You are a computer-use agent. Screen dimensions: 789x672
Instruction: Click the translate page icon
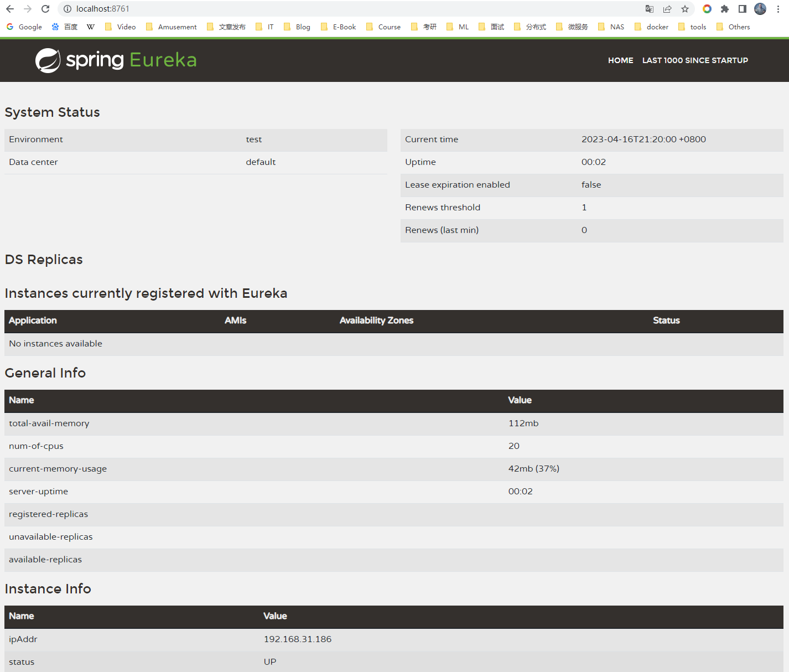click(650, 9)
